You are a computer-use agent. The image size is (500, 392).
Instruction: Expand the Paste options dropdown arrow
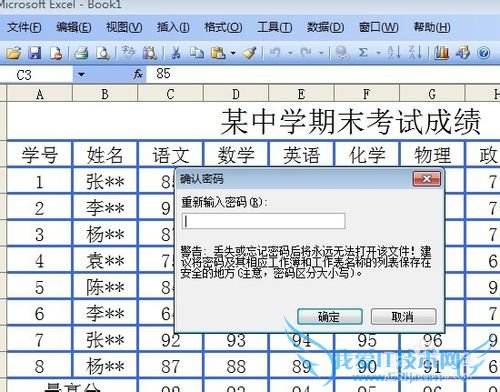(233, 53)
